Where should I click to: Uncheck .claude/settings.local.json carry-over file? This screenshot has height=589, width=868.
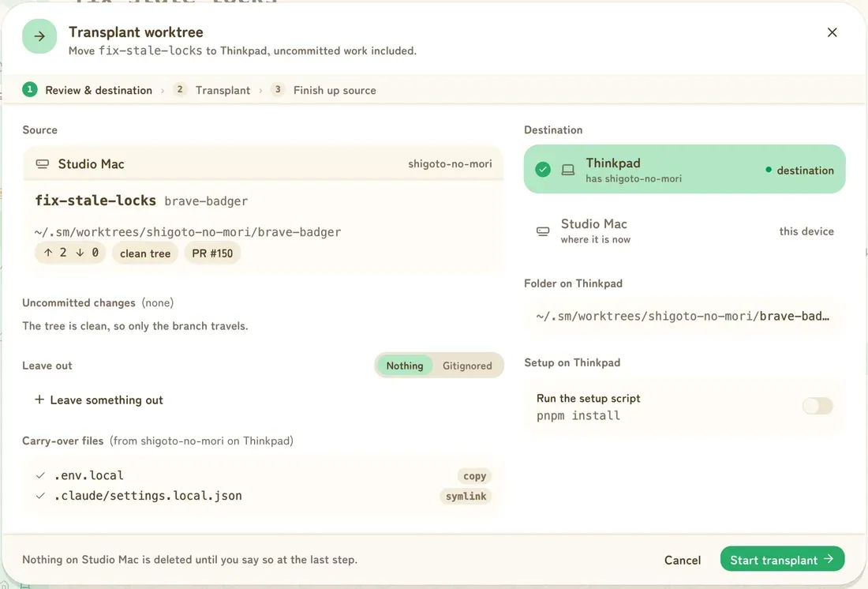[x=40, y=496]
